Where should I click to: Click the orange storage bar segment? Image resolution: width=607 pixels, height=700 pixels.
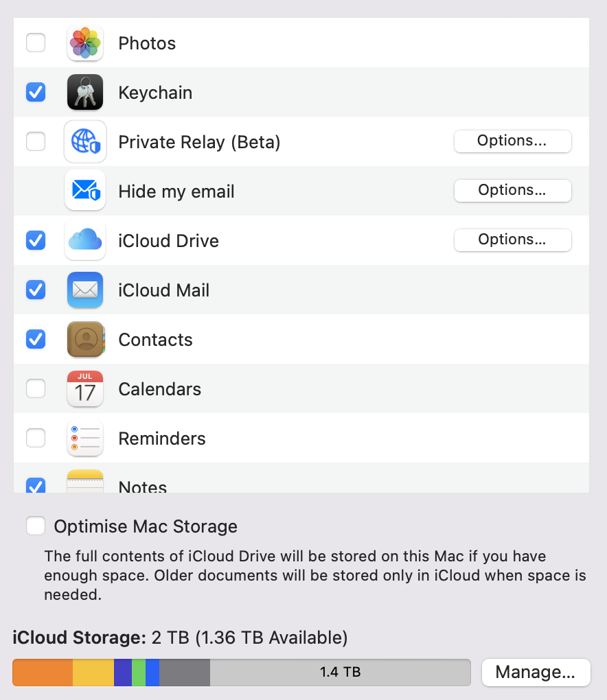[x=43, y=673]
